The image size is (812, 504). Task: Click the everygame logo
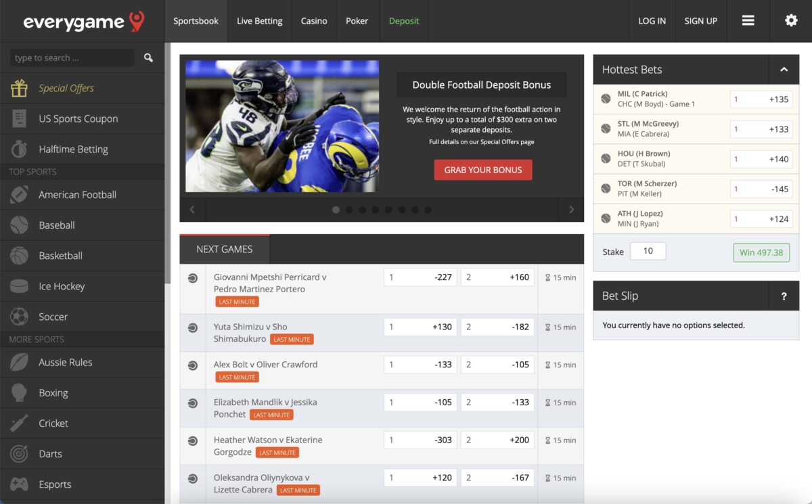(x=84, y=22)
